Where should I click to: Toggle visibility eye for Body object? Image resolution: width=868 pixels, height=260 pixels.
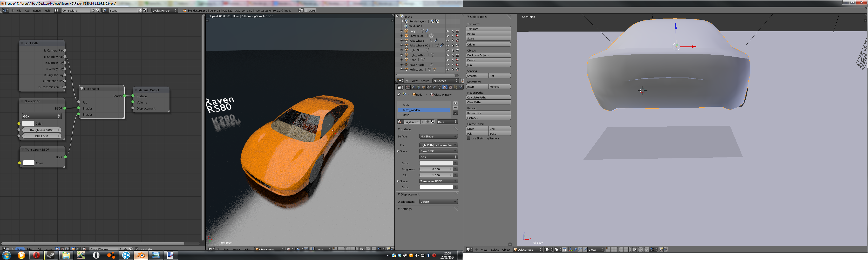click(448, 31)
